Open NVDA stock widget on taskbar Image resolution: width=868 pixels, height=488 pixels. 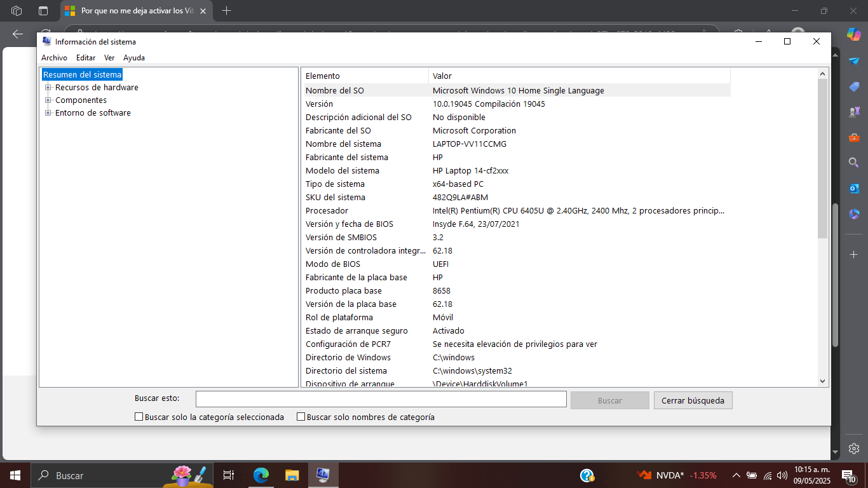pyautogui.click(x=677, y=475)
